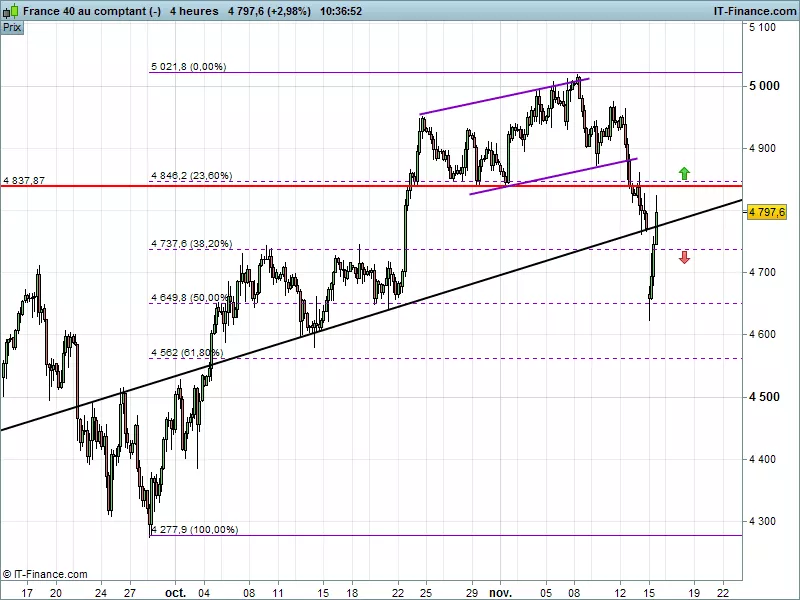The width and height of the screenshot is (800, 600).
Task: Click the 5 000 price axis label
Action: pos(764,86)
